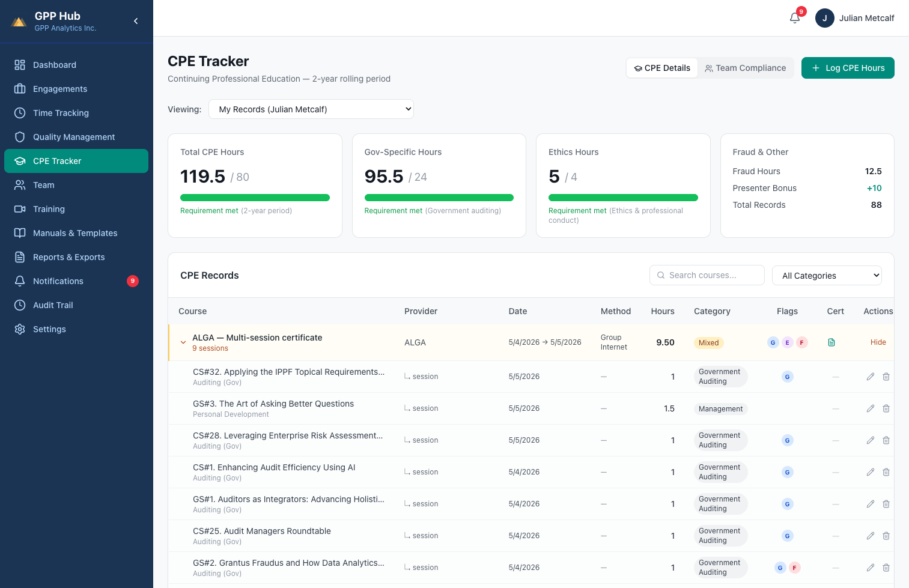Click the Julian Metcalf profile name

(866, 18)
